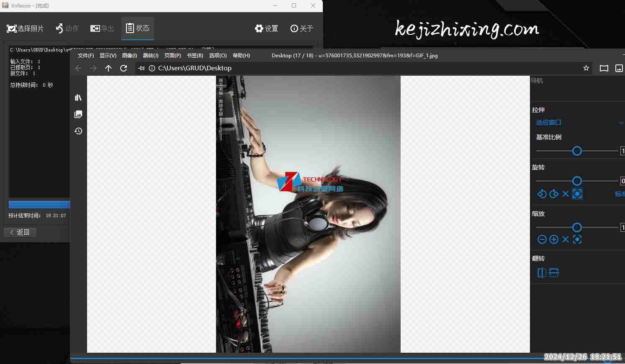Open XnResize 设置 settings
Viewport: 625px width, 364px height.
pyautogui.click(x=266, y=28)
